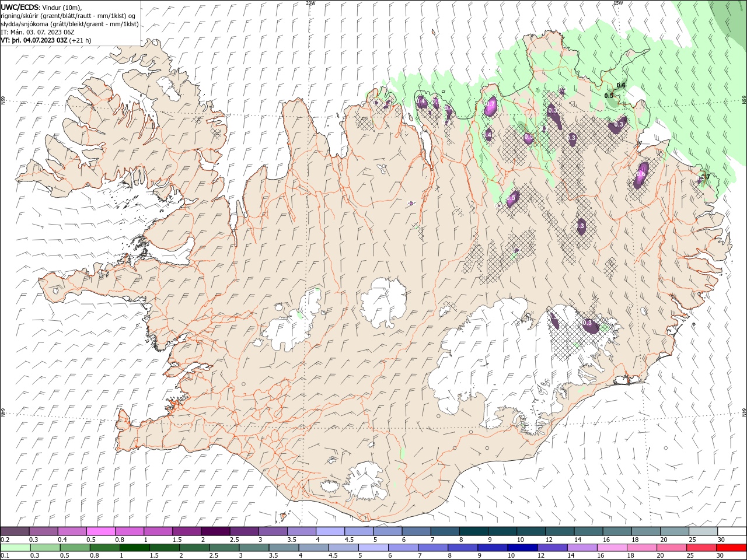Click the black '0.6' value off the northeast coast
The image size is (747, 560).
click(621, 85)
